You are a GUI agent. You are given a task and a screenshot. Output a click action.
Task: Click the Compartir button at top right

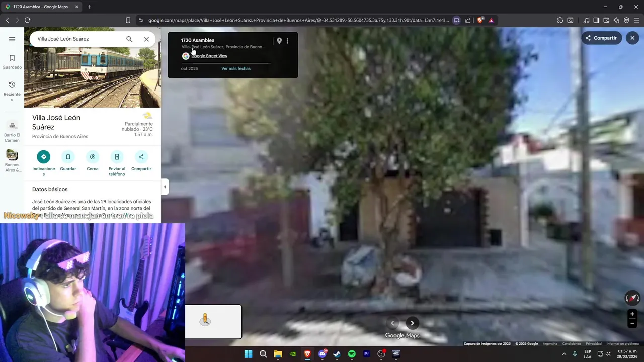(x=601, y=38)
